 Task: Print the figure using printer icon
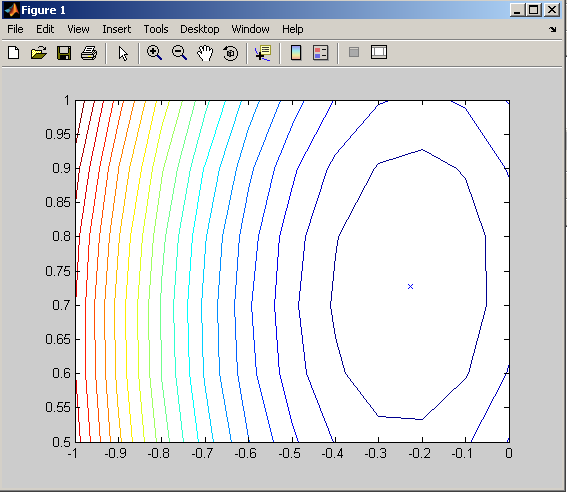click(89, 53)
